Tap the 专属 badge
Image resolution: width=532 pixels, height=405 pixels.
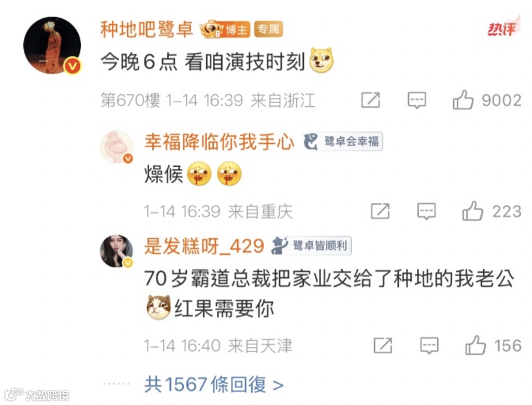click(x=268, y=30)
